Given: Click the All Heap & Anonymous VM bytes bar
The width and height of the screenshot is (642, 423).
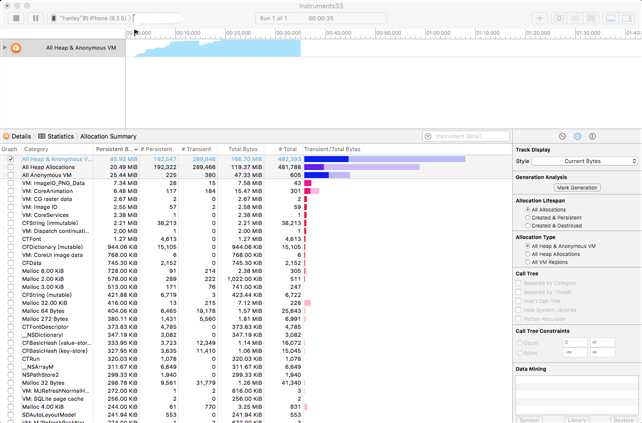Looking at the screenshot, I should click(x=384, y=159).
